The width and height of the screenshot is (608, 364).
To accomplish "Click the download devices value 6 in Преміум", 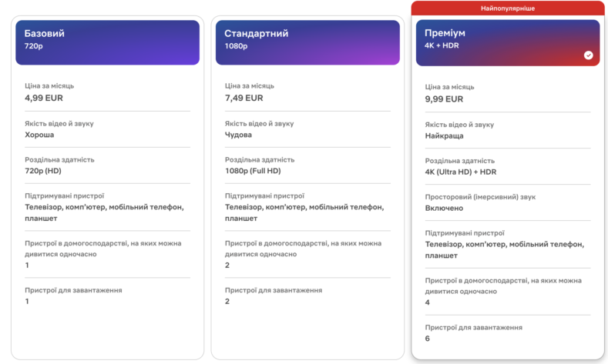I will (428, 338).
